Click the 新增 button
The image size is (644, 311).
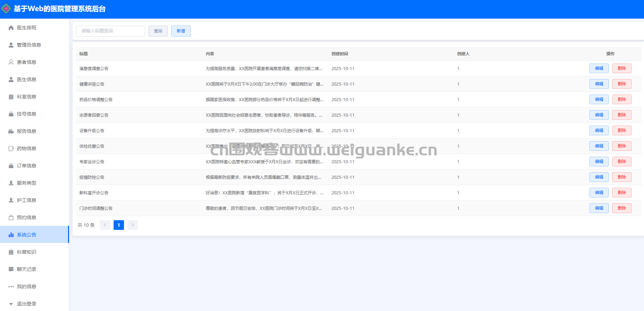181,31
